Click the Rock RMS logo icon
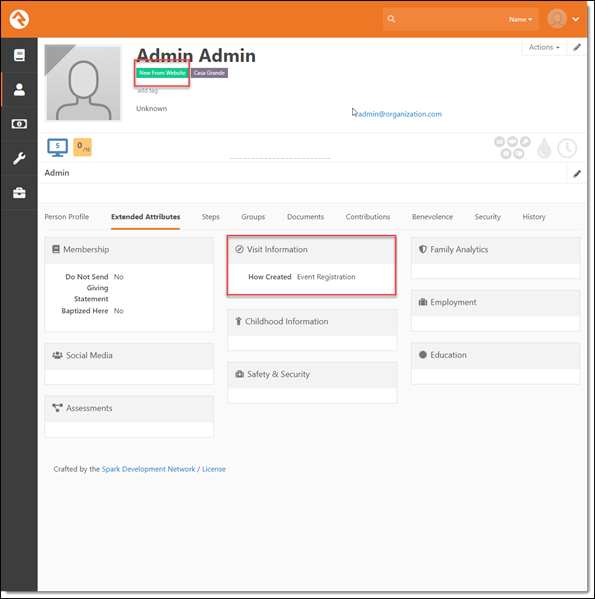The width and height of the screenshot is (595, 599). click(x=19, y=19)
